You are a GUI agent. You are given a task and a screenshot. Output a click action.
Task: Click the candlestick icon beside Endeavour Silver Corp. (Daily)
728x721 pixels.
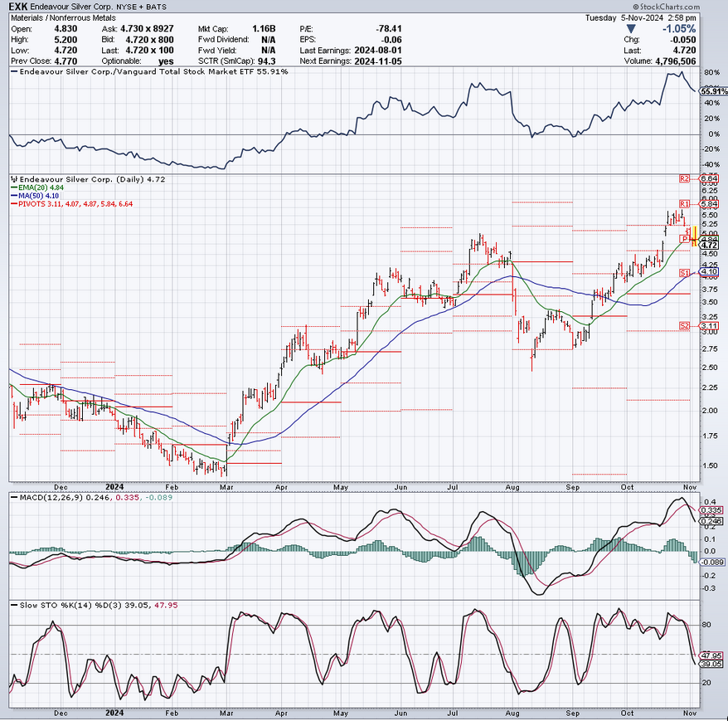14,179
